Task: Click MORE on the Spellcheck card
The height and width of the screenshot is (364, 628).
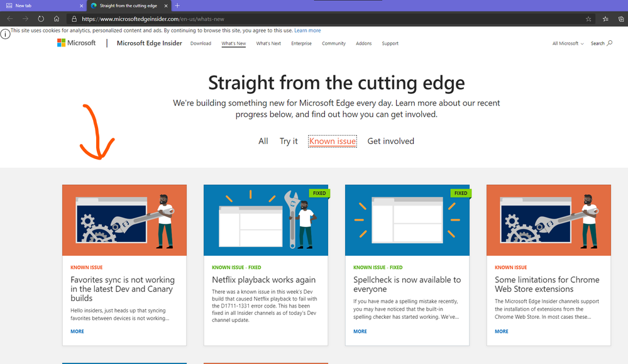Action: coord(360,331)
